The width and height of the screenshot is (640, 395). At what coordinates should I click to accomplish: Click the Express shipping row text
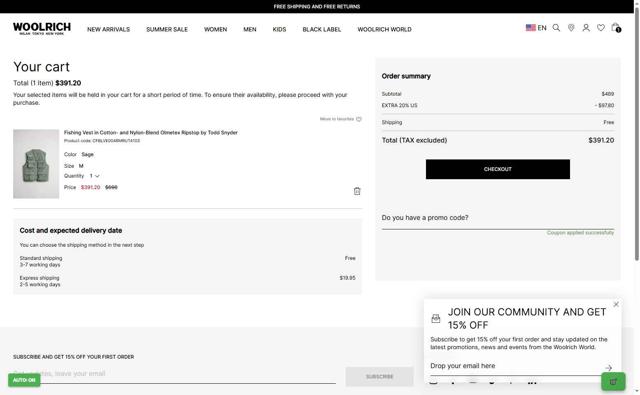coord(40,281)
